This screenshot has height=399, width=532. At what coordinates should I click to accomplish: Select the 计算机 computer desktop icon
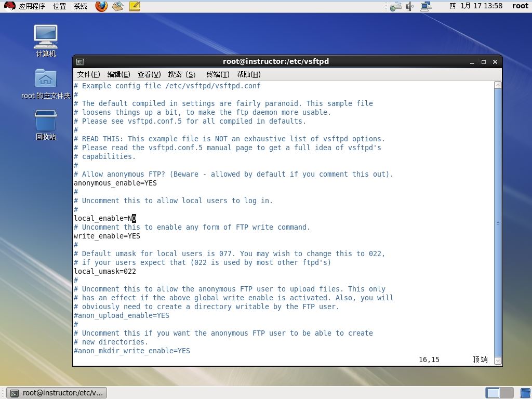pos(46,41)
